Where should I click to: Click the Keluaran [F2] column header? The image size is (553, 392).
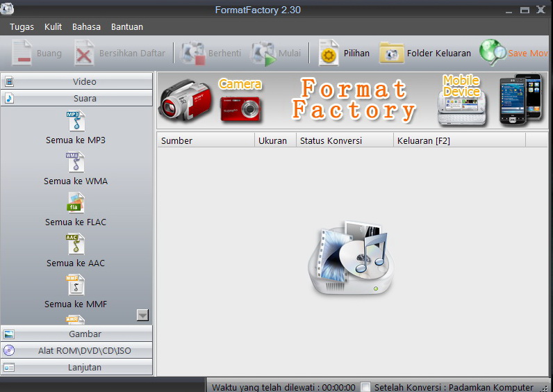coord(459,140)
